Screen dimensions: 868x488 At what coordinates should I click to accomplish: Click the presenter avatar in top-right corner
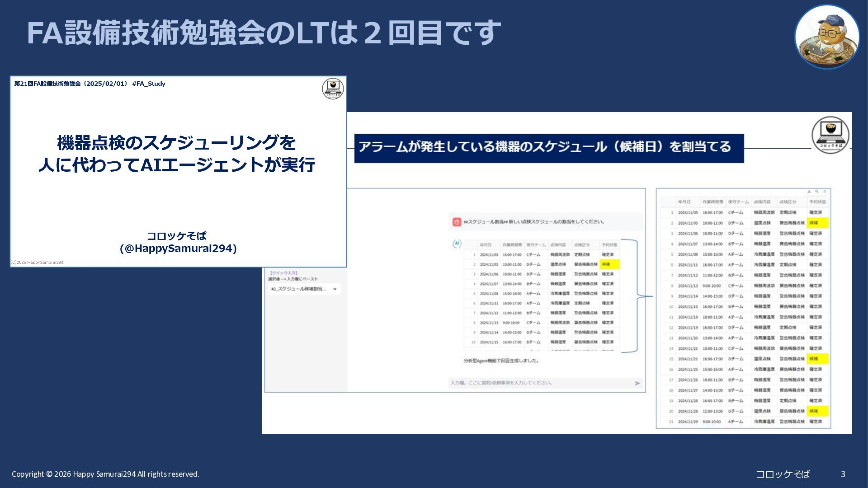[x=827, y=37]
